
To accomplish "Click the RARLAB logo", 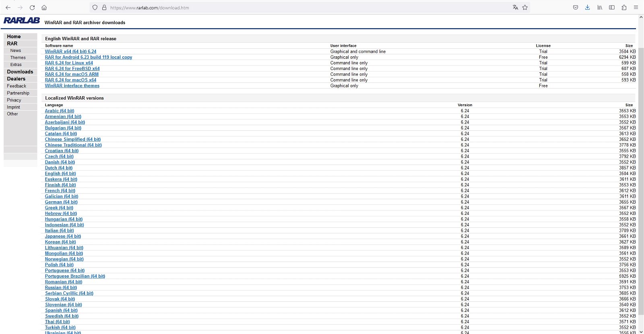I will (22, 21).
